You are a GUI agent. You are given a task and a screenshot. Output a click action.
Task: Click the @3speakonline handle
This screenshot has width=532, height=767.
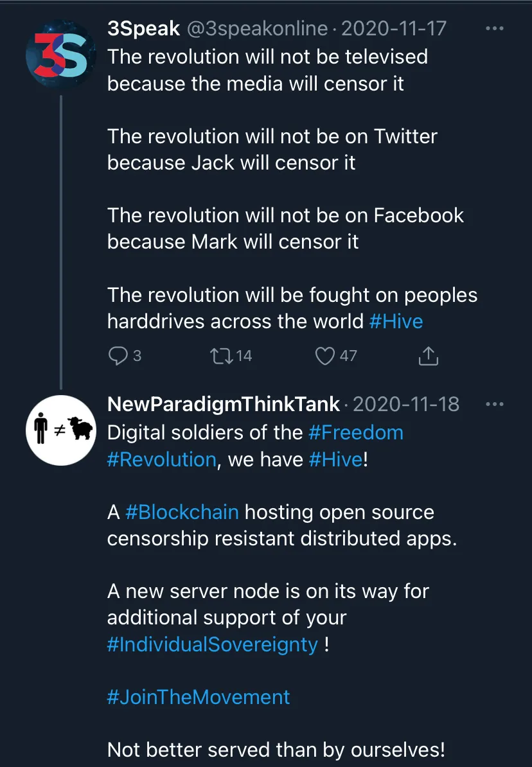tap(257, 28)
